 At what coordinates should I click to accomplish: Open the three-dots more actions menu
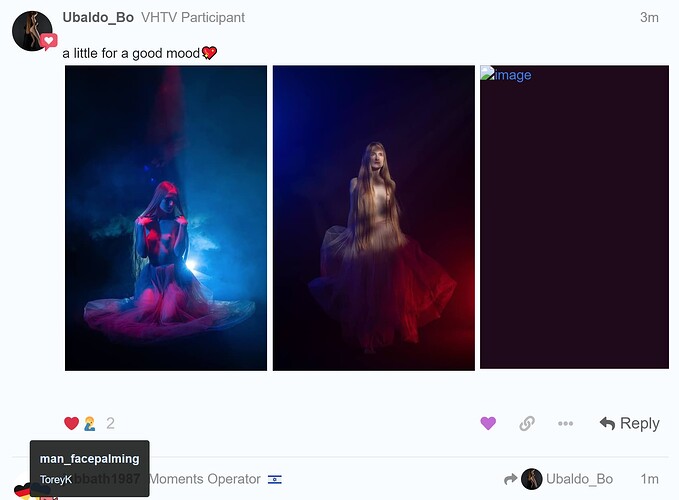pos(566,423)
